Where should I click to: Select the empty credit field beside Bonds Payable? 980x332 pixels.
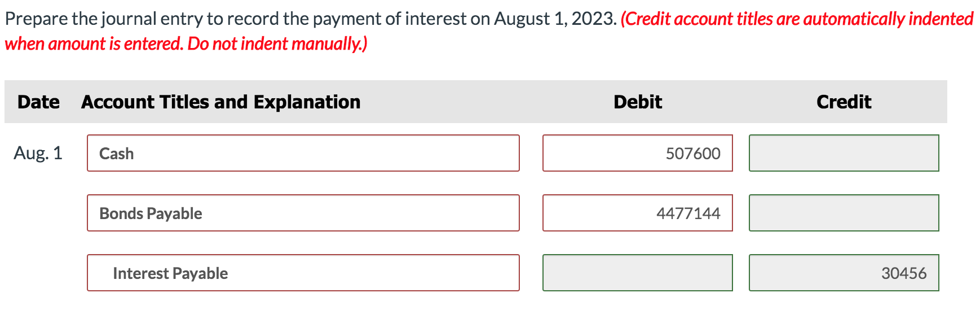tap(843, 213)
